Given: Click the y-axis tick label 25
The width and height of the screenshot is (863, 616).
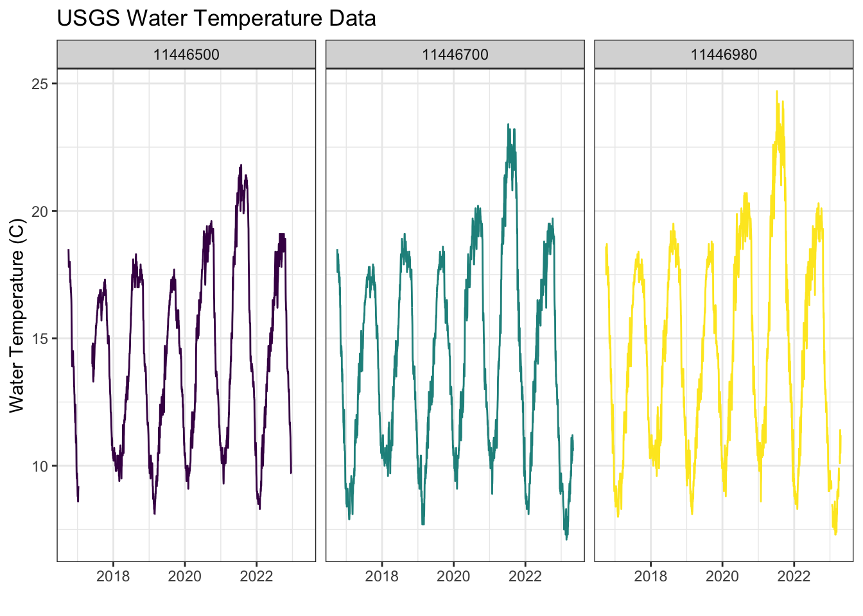Looking at the screenshot, I should pyautogui.click(x=40, y=84).
